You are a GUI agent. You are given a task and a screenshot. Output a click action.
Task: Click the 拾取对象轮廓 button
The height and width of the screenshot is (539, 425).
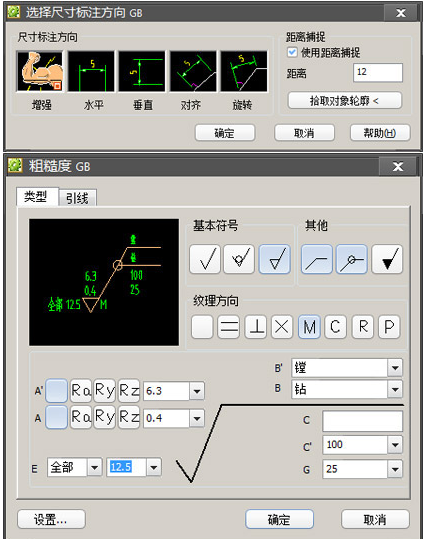345,101
